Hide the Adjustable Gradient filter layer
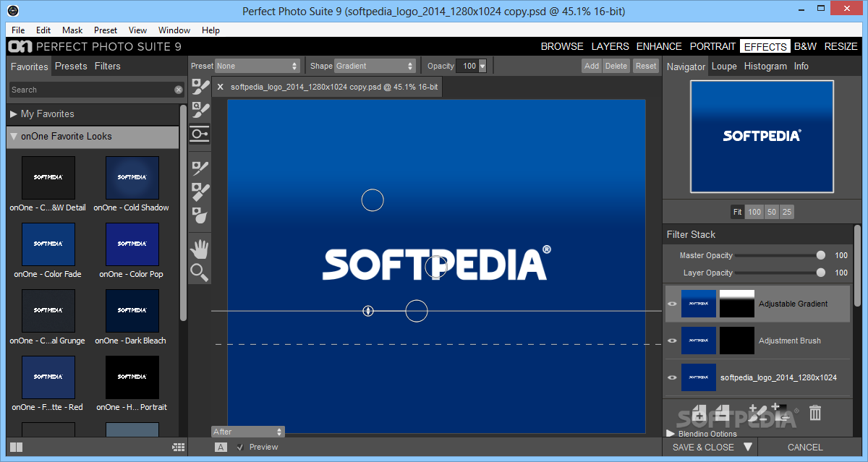 (672, 304)
